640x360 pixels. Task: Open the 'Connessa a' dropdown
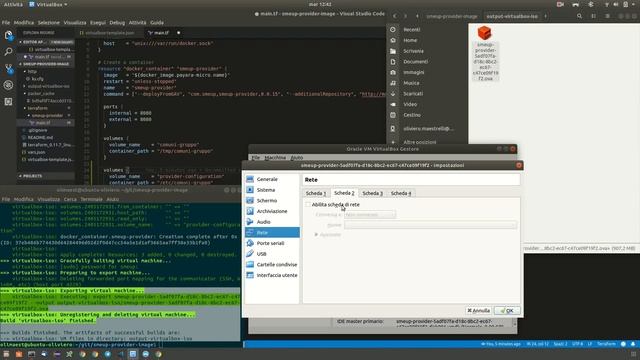pos(370,214)
